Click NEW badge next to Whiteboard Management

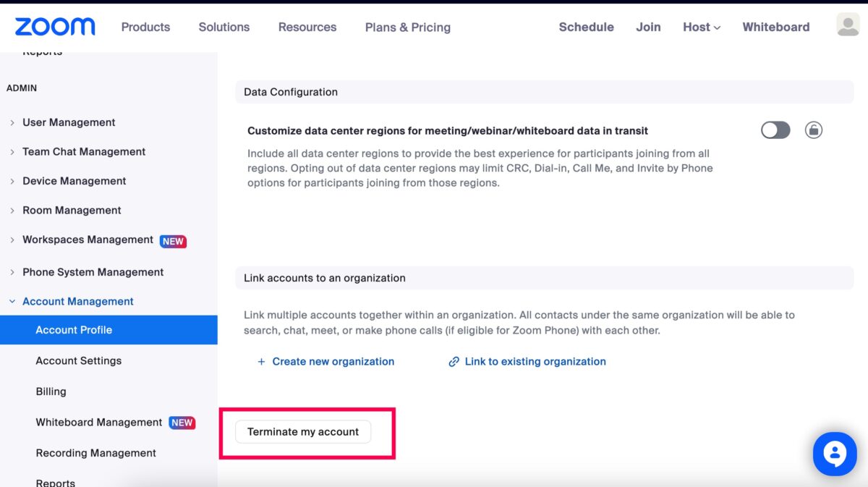coord(182,423)
